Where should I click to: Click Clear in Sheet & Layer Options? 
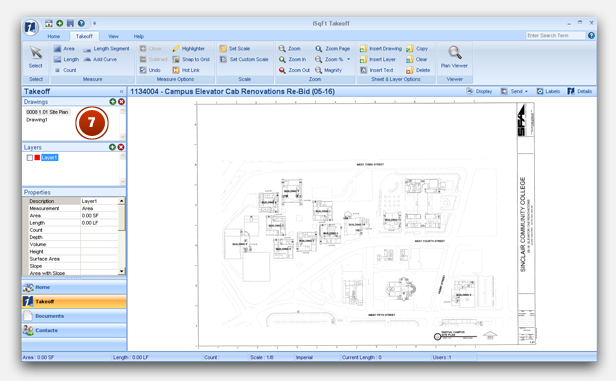click(x=417, y=59)
